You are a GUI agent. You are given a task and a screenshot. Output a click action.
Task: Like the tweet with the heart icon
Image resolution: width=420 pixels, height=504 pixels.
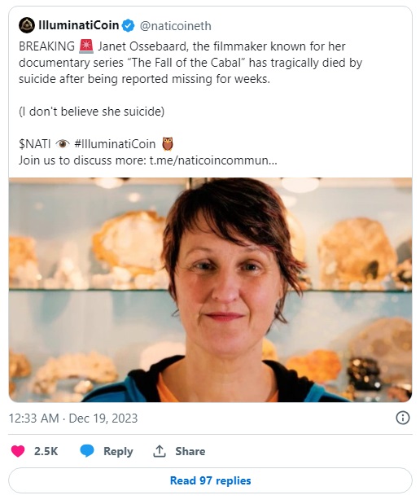pos(18,451)
